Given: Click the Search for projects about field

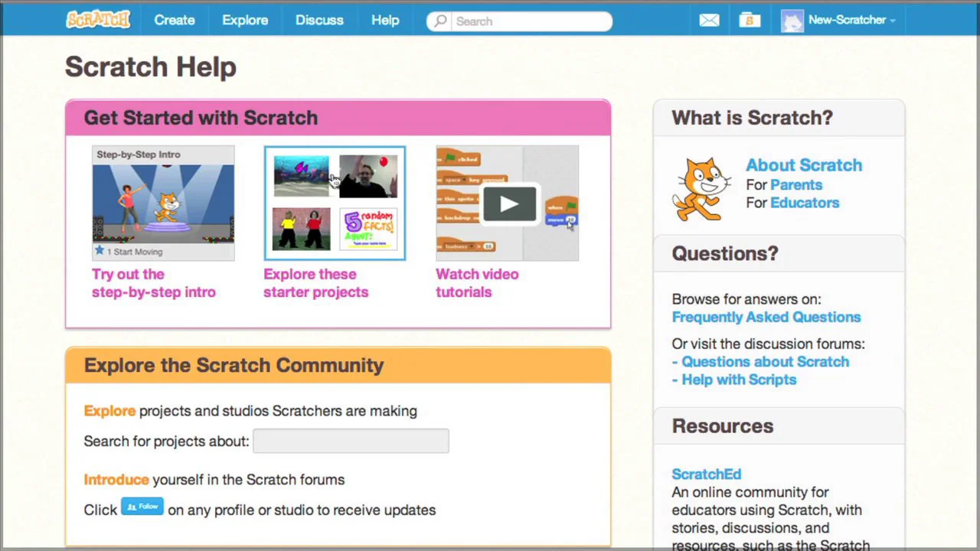Looking at the screenshot, I should (x=351, y=441).
